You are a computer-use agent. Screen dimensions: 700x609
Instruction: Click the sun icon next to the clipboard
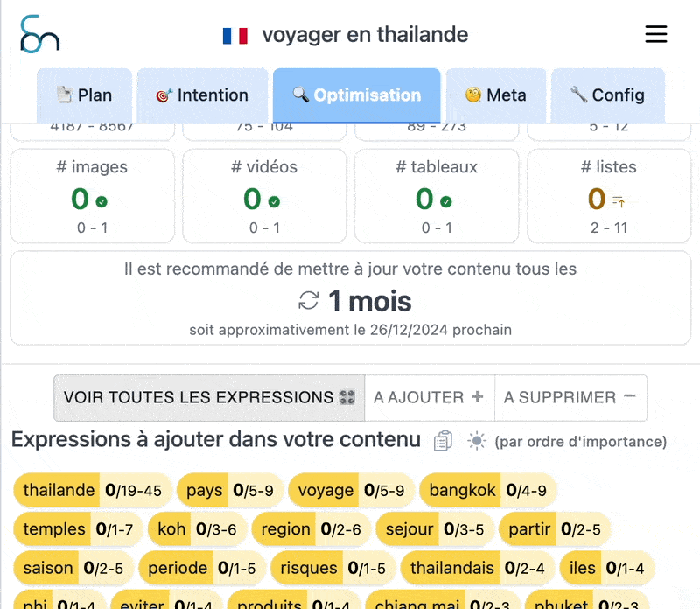[476, 441]
